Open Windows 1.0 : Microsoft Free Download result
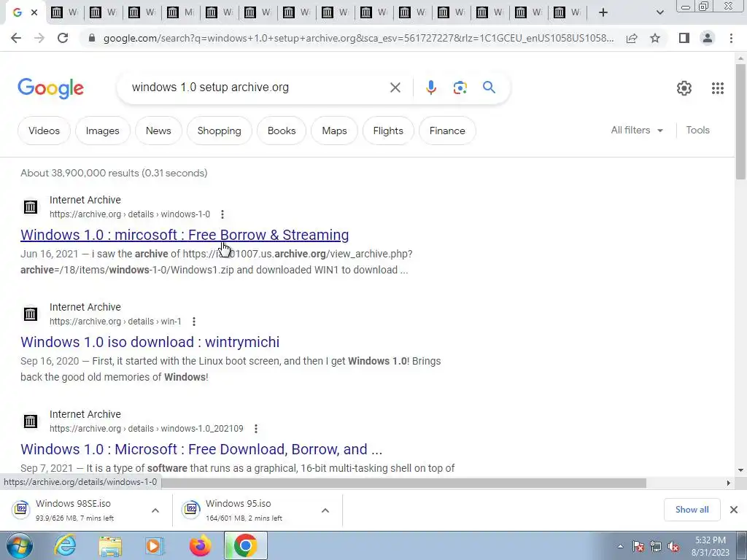The image size is (747, 560). pyautogui.click(x=201, y=449)
